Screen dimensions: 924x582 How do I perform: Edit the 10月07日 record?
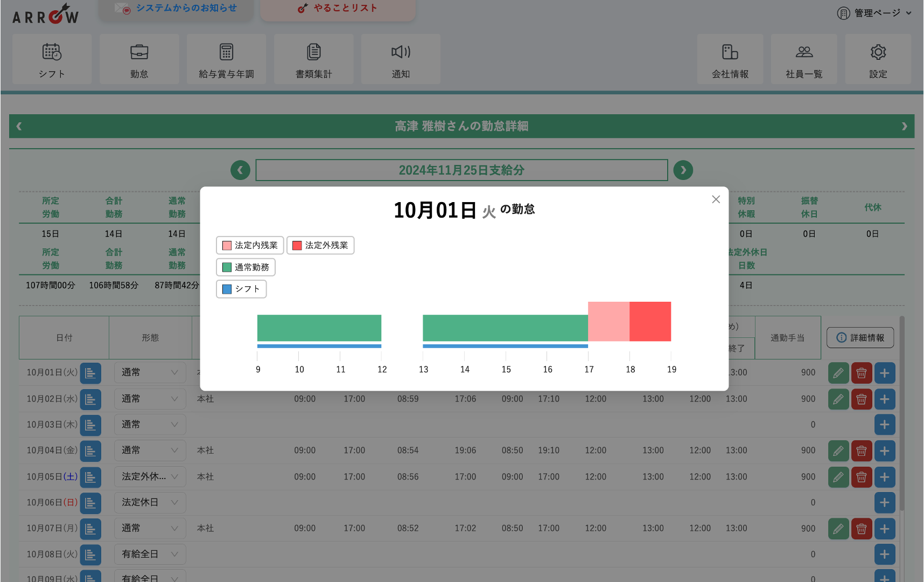point(838,529)
